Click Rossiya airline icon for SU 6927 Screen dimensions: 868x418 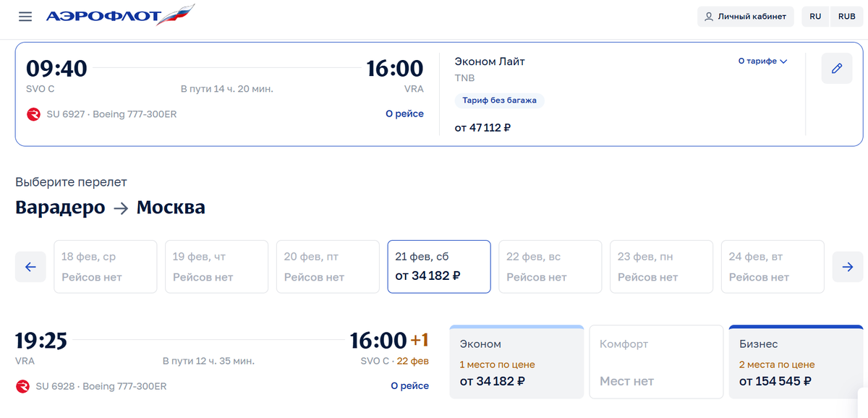point(33,114)
